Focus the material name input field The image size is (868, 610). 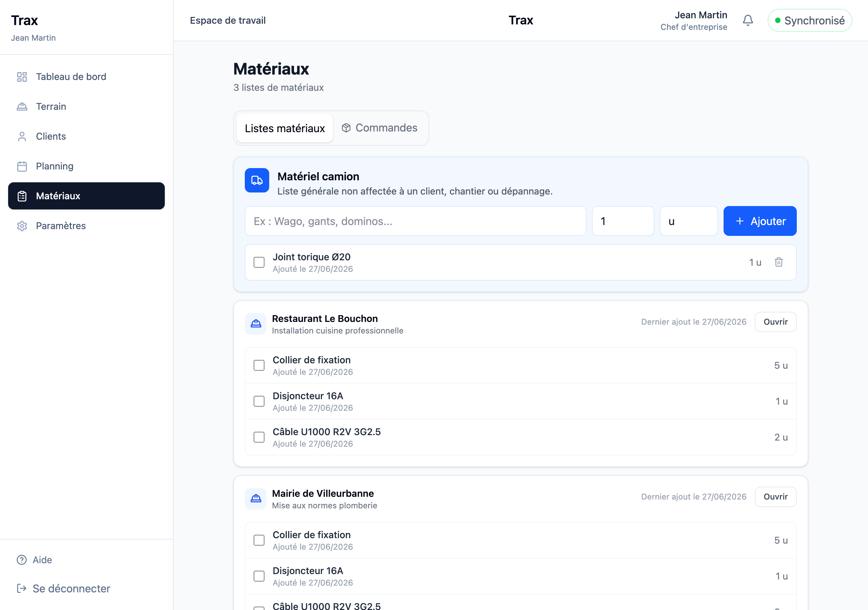pyautogui.click(x=415, y=221)
